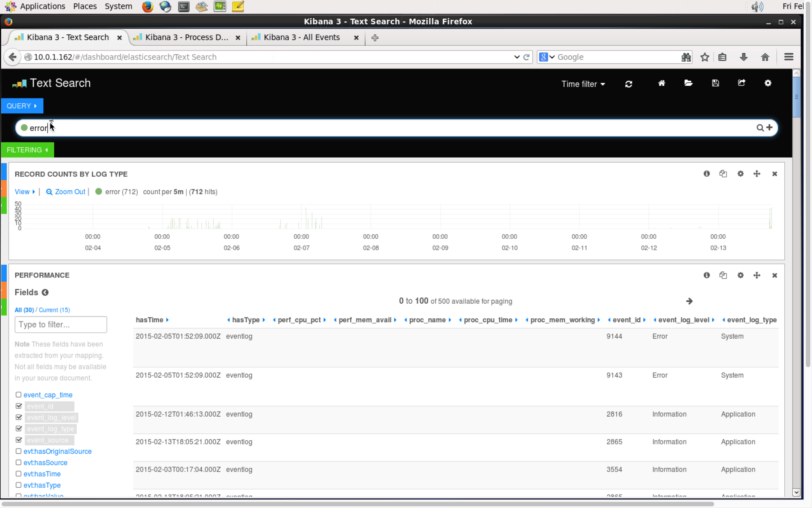Switch to Kibana 3 - Process D... tab
This screenshot has width=812, height=508.
click(187, 37)
